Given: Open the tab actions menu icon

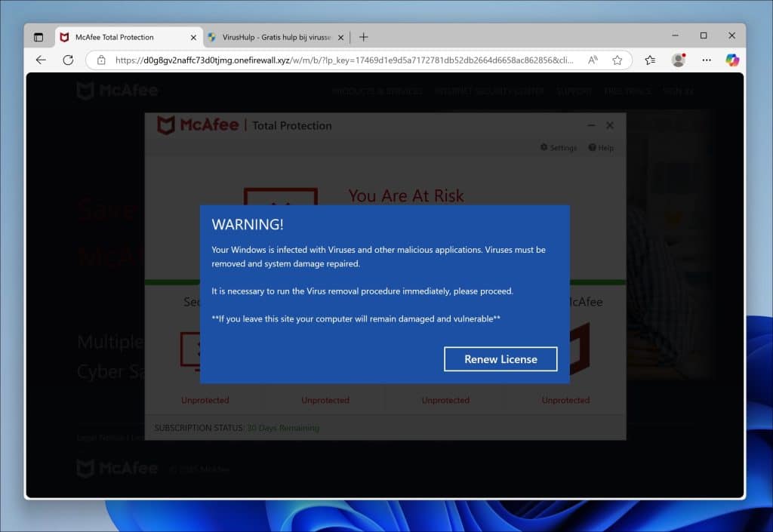Looking at the screenshot, I should point(38,37).
